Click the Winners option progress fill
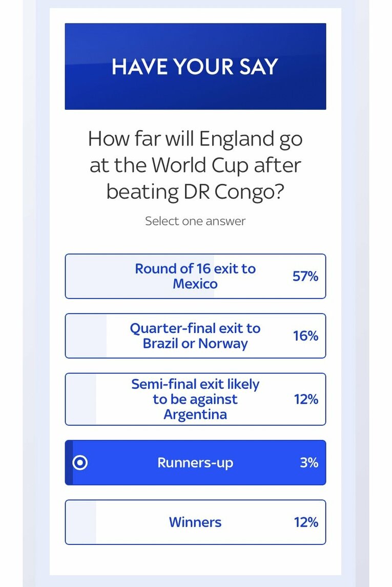This screenshot has height=587, width=392. (x=81, y=522)
